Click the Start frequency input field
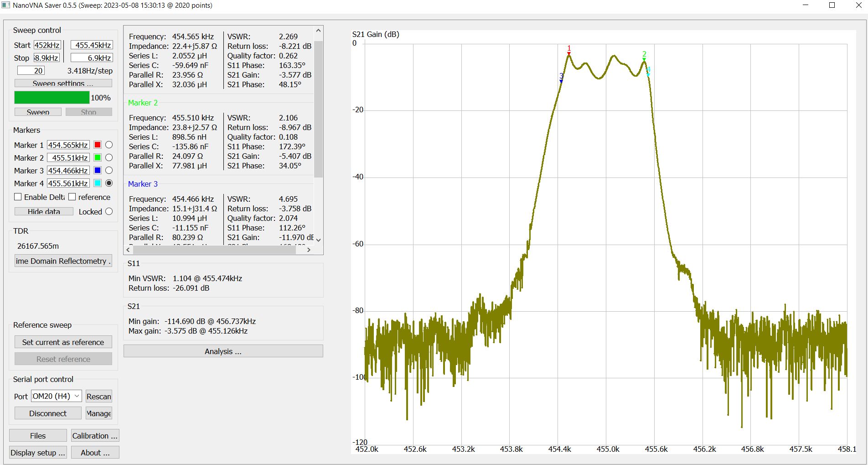Screen dimensions: 868x465 (x=47, y=45)
